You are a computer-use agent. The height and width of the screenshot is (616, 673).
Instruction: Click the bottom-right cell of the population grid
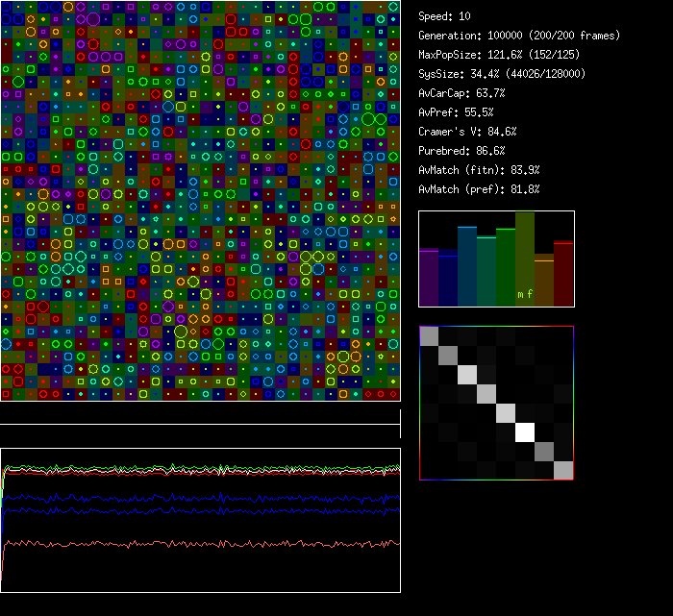point(393,394)
